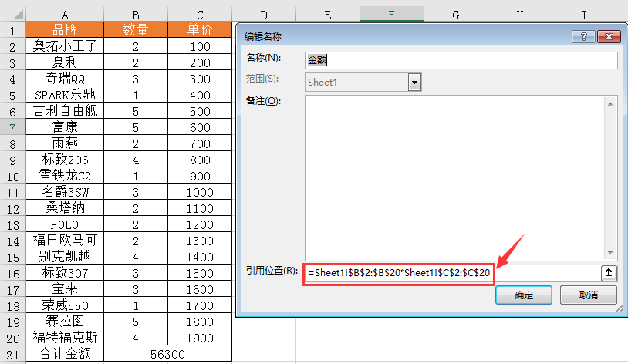
Task: Select column H header
Action: point(520,15)
